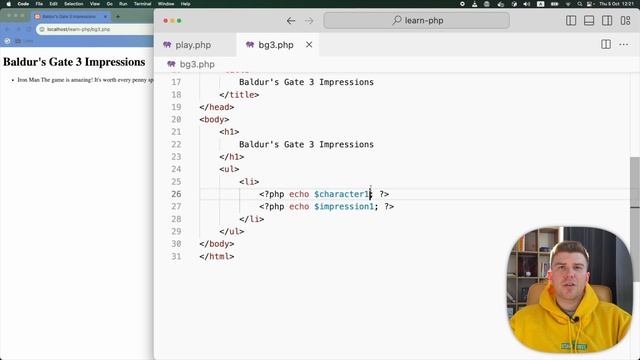Go back in VS Code navigation history

(x=291, y=20)
